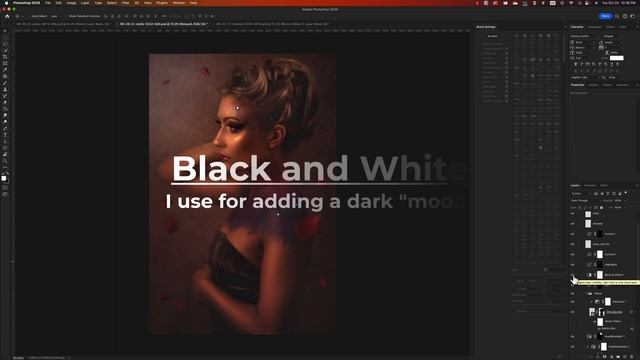Viewport: 640px width, 360px height.
Task: Expand the Hue/Saturation 2 layer arrow
Action: pyautogui.click(x=588, y=347)
